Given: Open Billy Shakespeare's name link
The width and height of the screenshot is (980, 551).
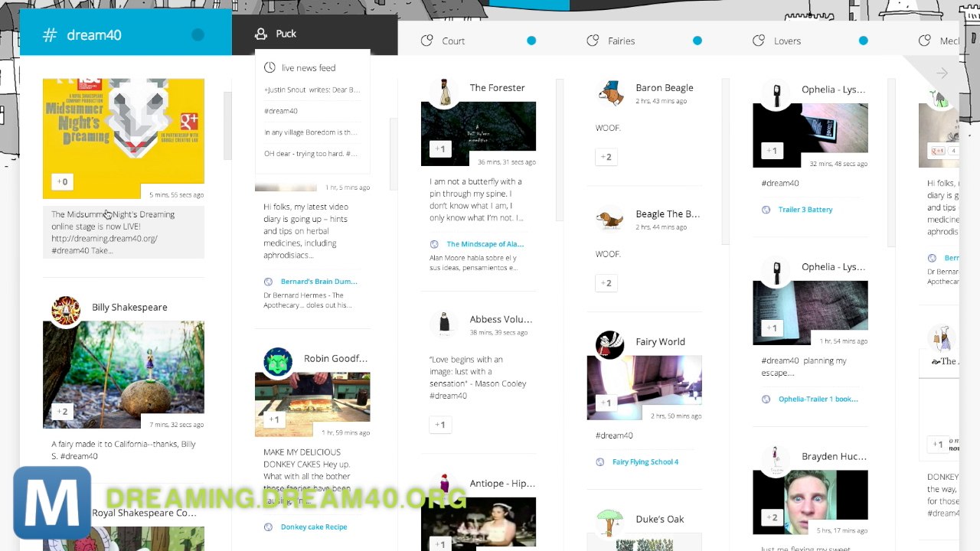Looking at the screenshot, I should [x=129, y=307].
